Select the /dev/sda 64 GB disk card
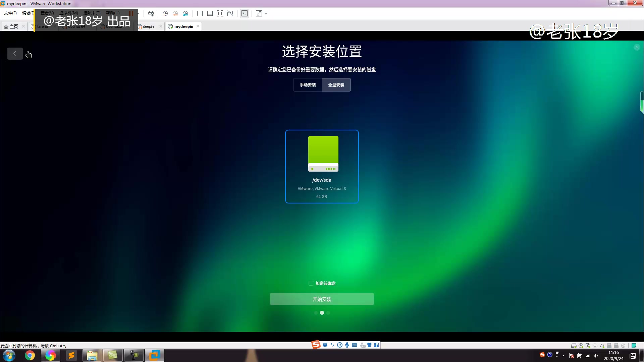The image size is (644, 362). [x=322, y=166]
